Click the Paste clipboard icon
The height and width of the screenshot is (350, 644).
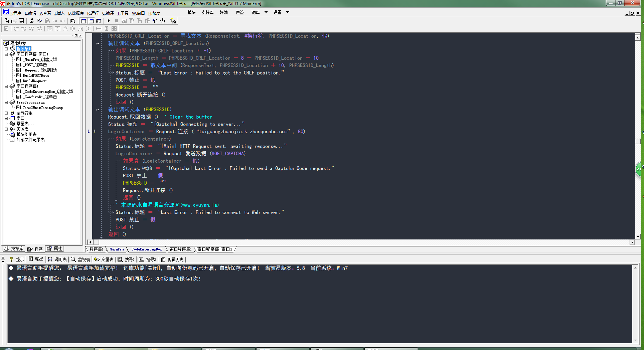(x=47, y=21)
